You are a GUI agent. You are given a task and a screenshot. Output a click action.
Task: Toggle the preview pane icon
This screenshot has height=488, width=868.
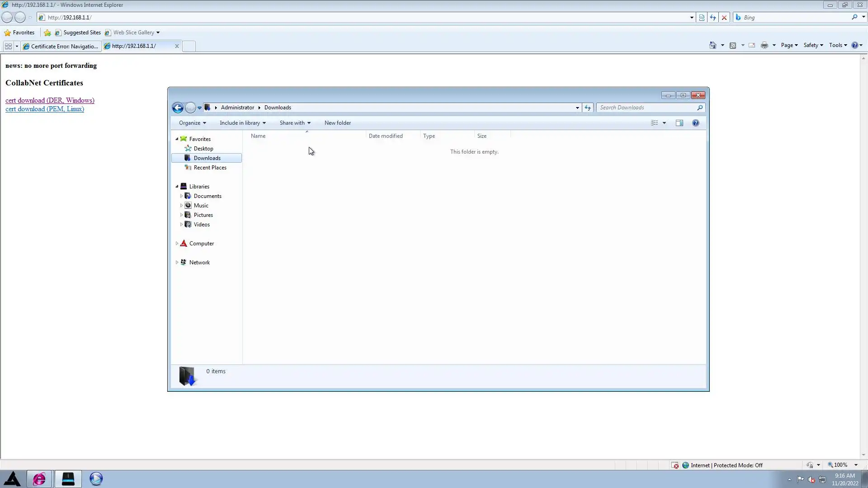click(679, 123)
